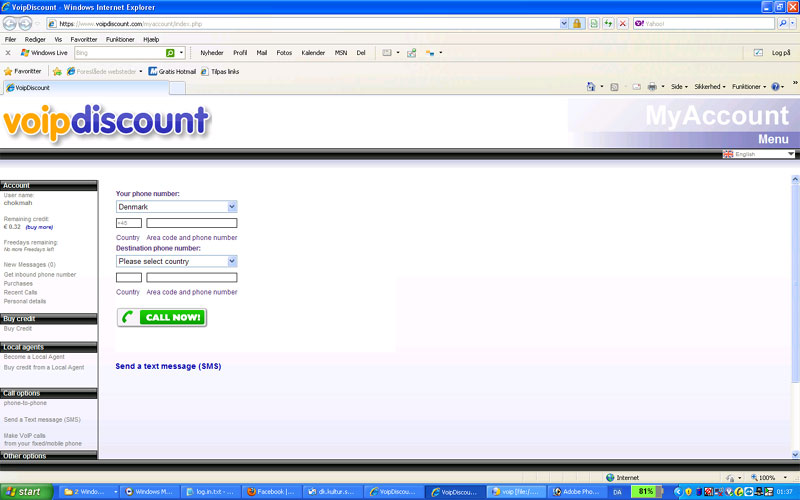This screenshot has height=500, width=800.
Task: Click your area code and phone number field
Action: (x=192, y=223)
